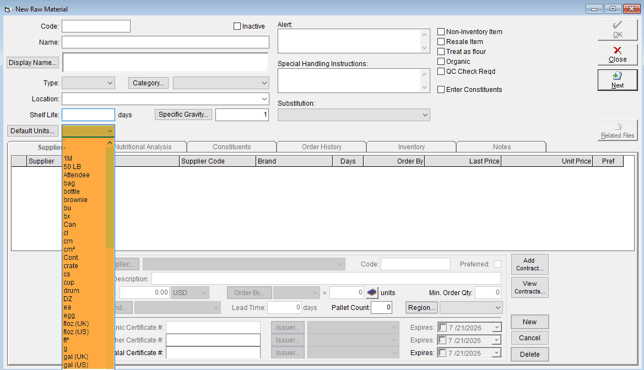Expand the Substitution dropdown
The height and width of the screenshot is (370, 644).
click(x=425, y=115)
